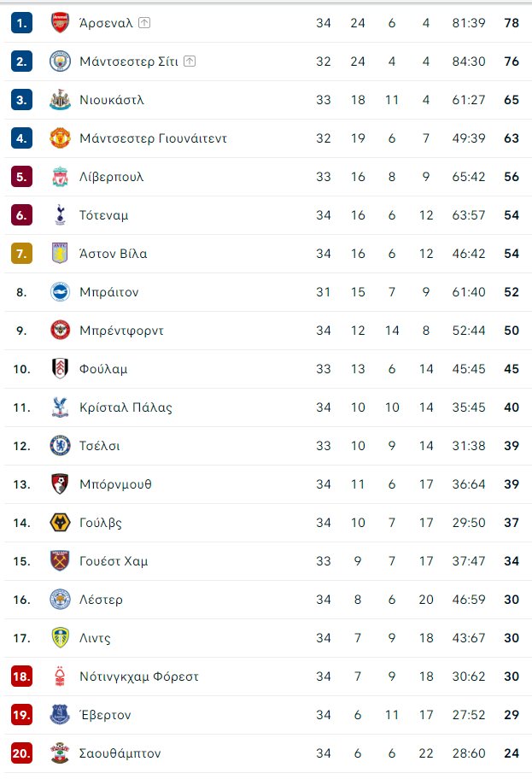
Task: Click the arrow icon beside Μάντσεστερ Σίτι
Action: pyautogui.click(x=190, y=61)
